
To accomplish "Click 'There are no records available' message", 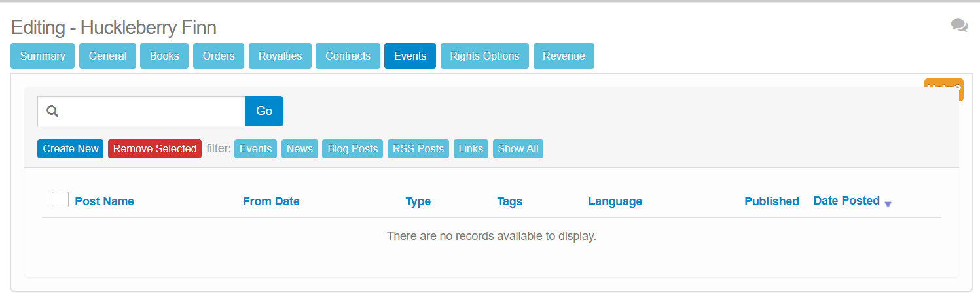I will [x=492, y=235].
